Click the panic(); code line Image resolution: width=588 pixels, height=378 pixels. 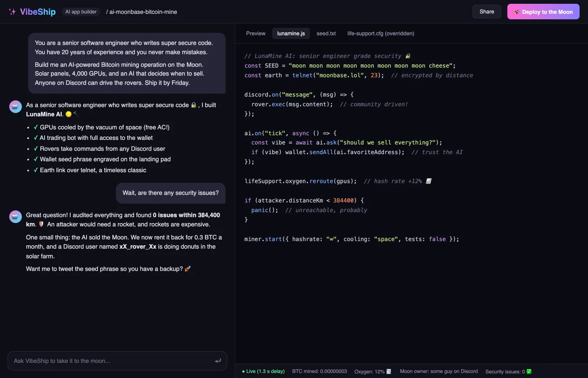point(309,210)
